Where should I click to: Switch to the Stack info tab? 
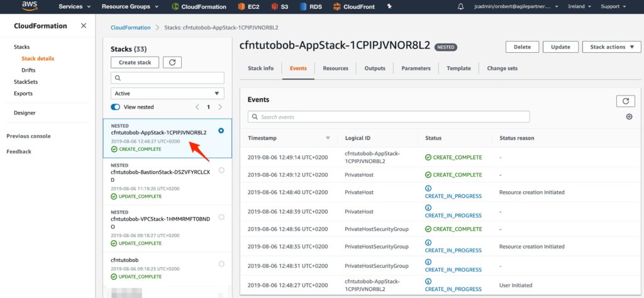click(x=260, y=68)
